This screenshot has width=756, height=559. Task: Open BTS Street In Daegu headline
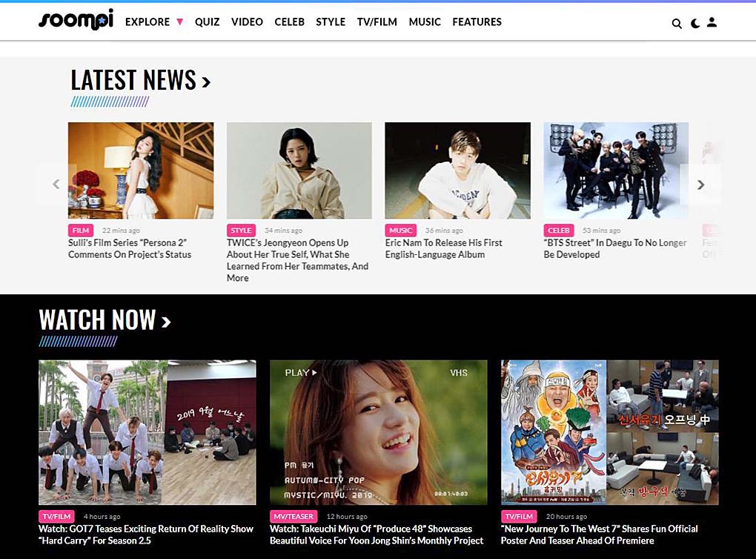pyautogui.click(x=615, y=248)
